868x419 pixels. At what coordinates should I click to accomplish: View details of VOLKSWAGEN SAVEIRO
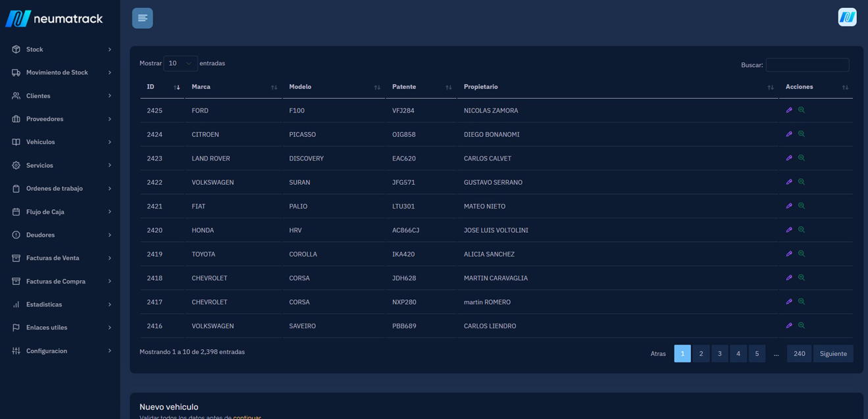802,326
